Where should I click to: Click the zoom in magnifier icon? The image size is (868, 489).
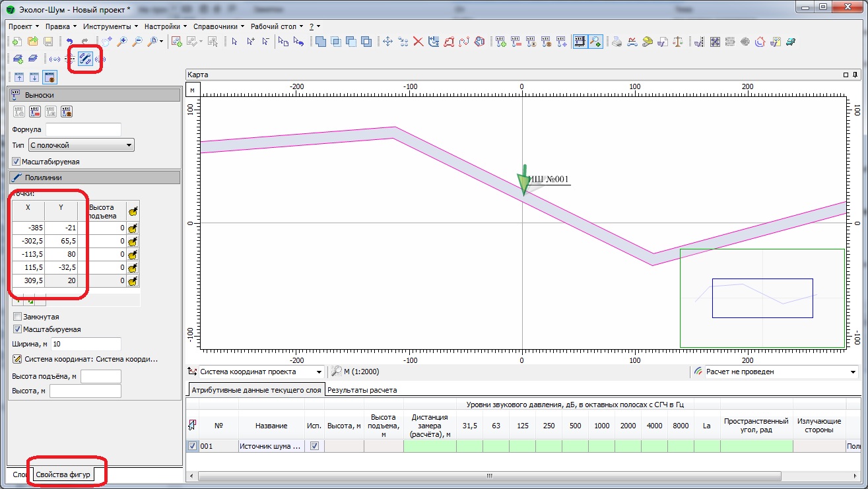[123, 42]
